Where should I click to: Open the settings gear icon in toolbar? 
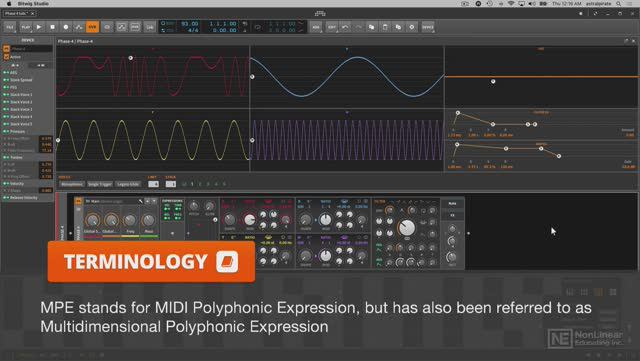click(x=412, y=27)
